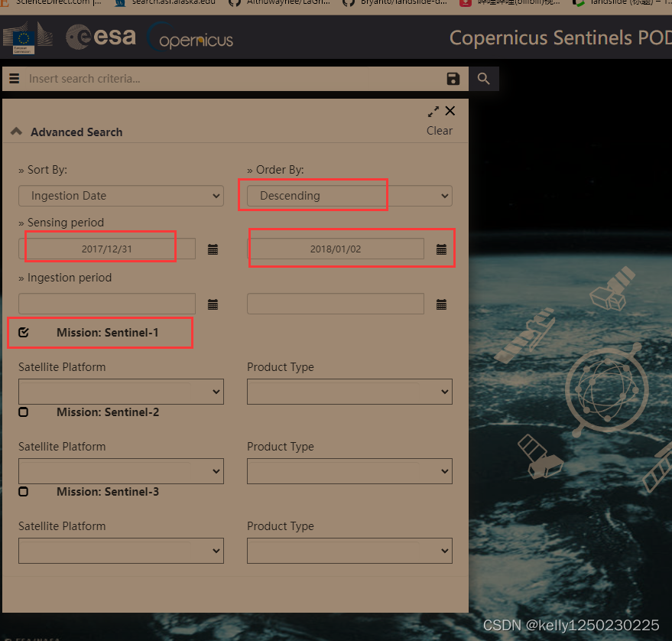Open the hamburger menu in search bar
Screen dimensions: 672x641
pyautogui.click(x=14, y=79)
